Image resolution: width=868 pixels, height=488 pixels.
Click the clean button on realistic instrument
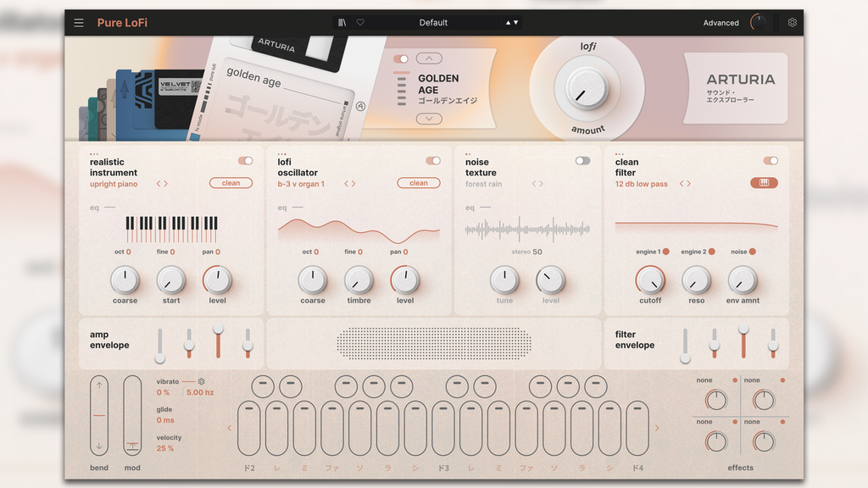click(x=231, y=182)
